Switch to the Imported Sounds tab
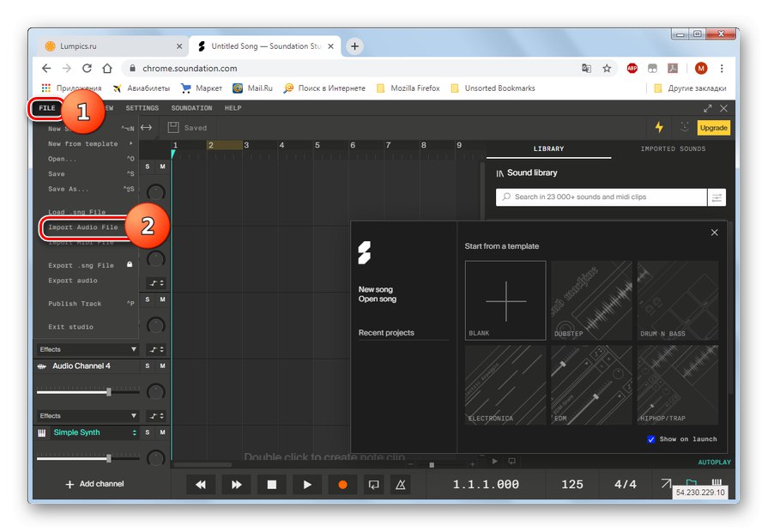Image resolution: width=768 pixels, height=532 pixels. pos(673,149)
